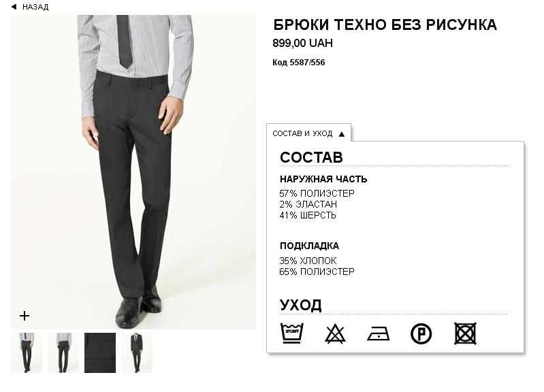Click the product code 5587/556
The height and width of the screenshot is (392, 544).
pyautogui.click(x=299, y=63)
